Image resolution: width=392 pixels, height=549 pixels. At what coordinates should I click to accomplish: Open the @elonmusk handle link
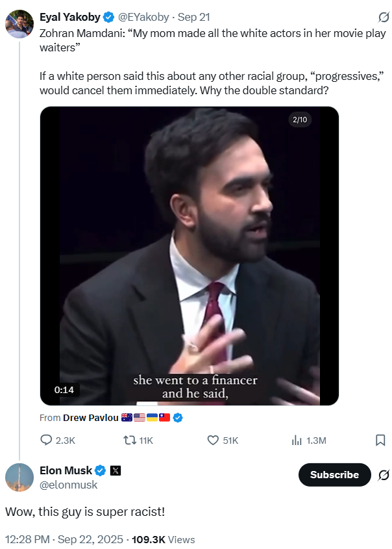click(68, 485)
